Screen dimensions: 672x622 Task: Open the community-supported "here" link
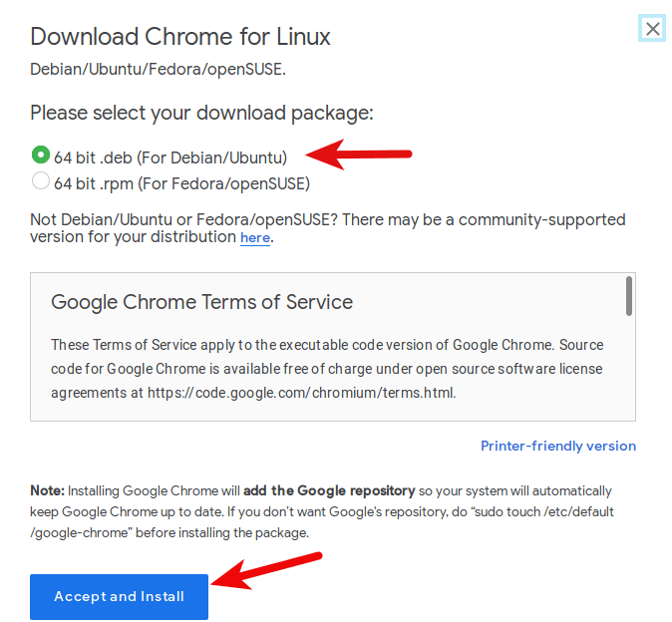tap(254, 238)
